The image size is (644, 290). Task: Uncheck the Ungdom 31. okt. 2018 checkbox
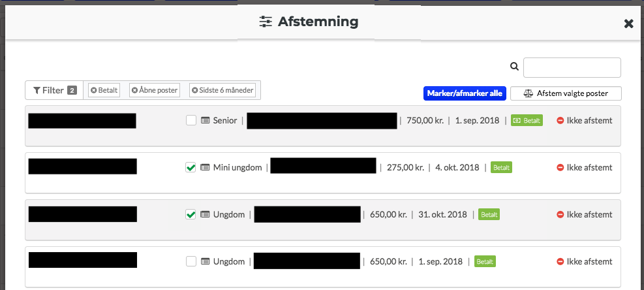click(191, 214)
